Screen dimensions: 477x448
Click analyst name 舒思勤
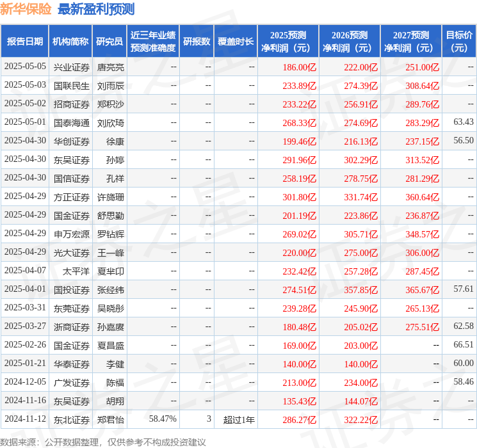coord(110,216)
